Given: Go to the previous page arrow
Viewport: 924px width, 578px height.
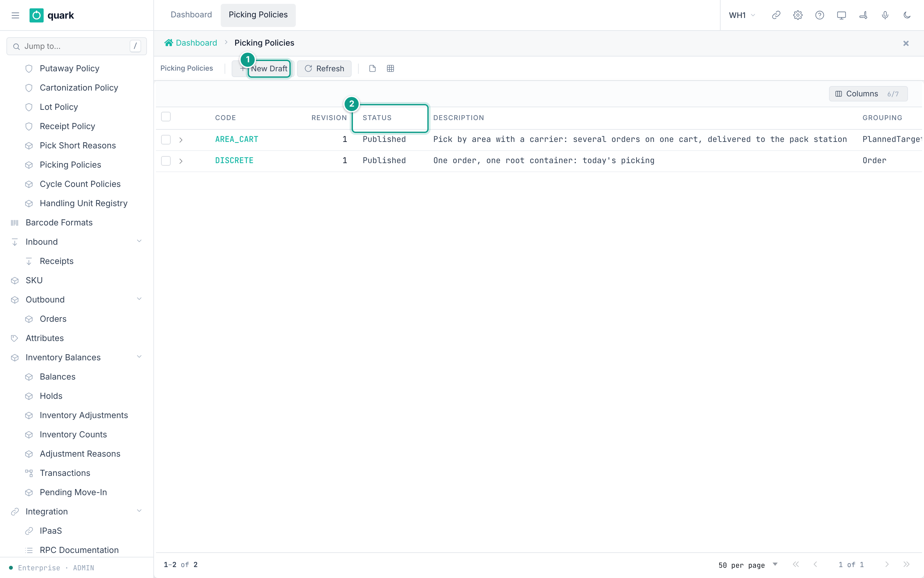Looking at the screenshot, I should 815,565.
